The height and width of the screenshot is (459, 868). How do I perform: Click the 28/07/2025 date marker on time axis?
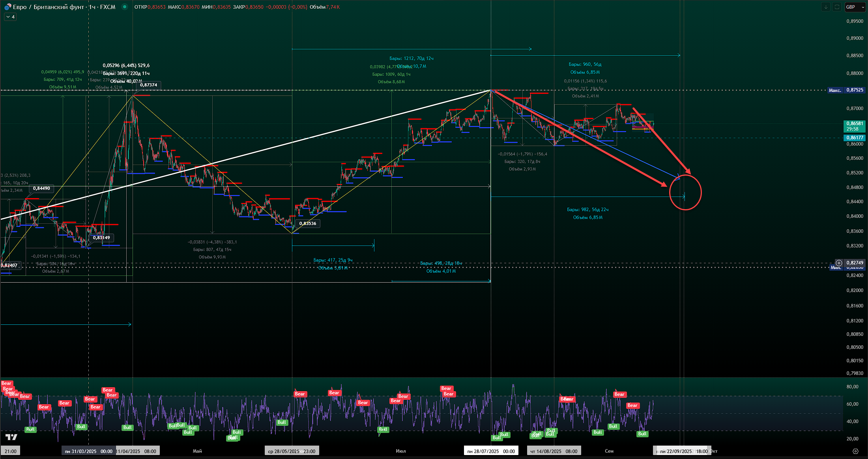pos(491,451)
